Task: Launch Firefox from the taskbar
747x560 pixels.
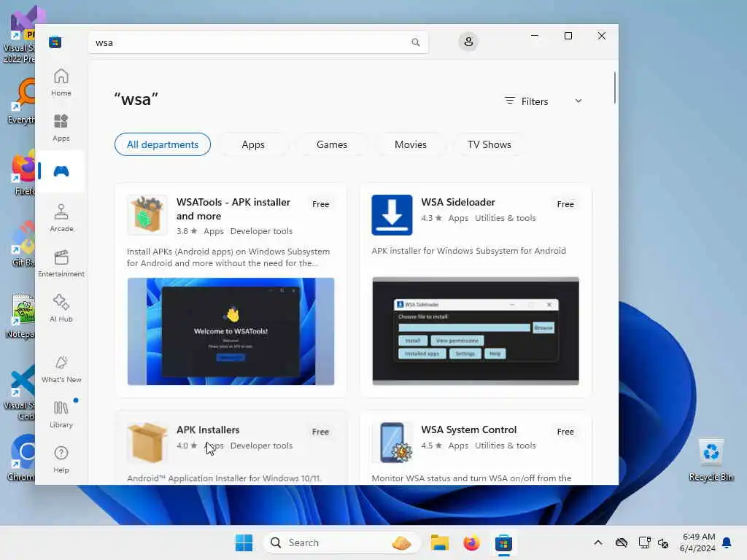Action: tap(471, 542)
